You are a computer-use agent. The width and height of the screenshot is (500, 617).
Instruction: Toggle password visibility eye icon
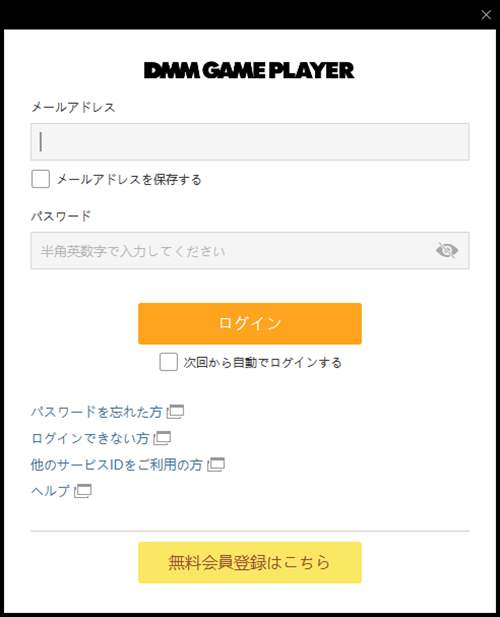pos(447,250)
